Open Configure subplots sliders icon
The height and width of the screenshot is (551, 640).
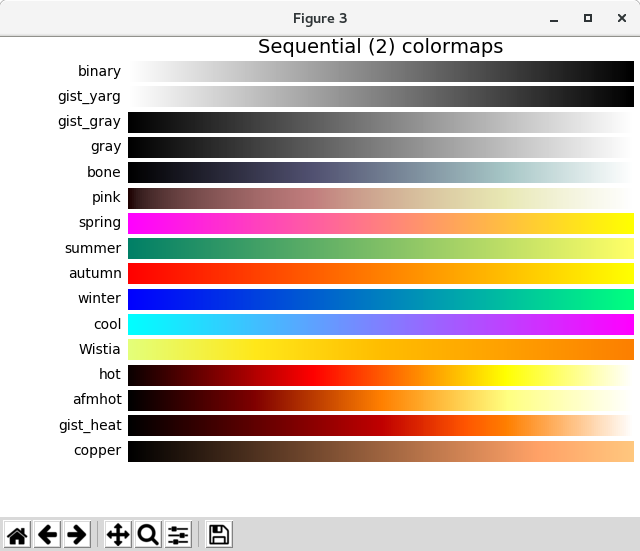178,534
